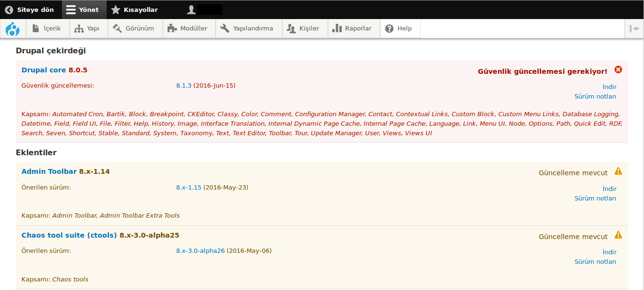Viewport: 644px width, 290px height.
Task: Click the people icon beside Kişiler
Action: pyautogui.click(x=291, y=29)
